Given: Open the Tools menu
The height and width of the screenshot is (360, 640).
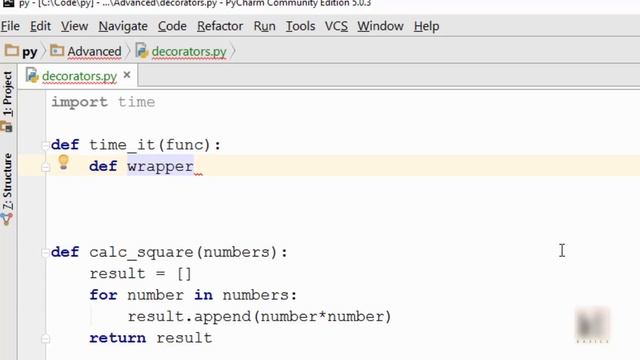Looking at the screenshot, I should coord(300,26).
